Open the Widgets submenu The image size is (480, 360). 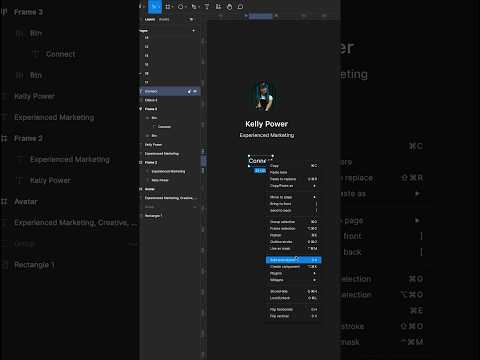[293, 280]
